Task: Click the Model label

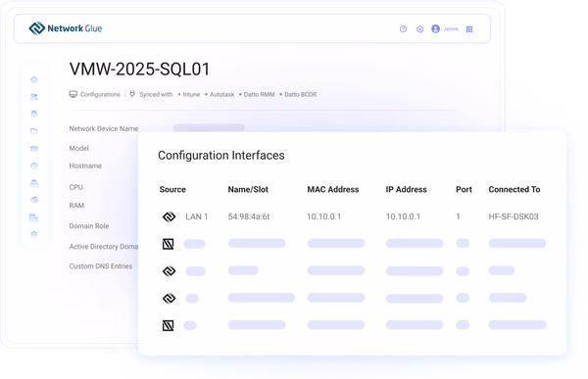Action: (78, 148)
